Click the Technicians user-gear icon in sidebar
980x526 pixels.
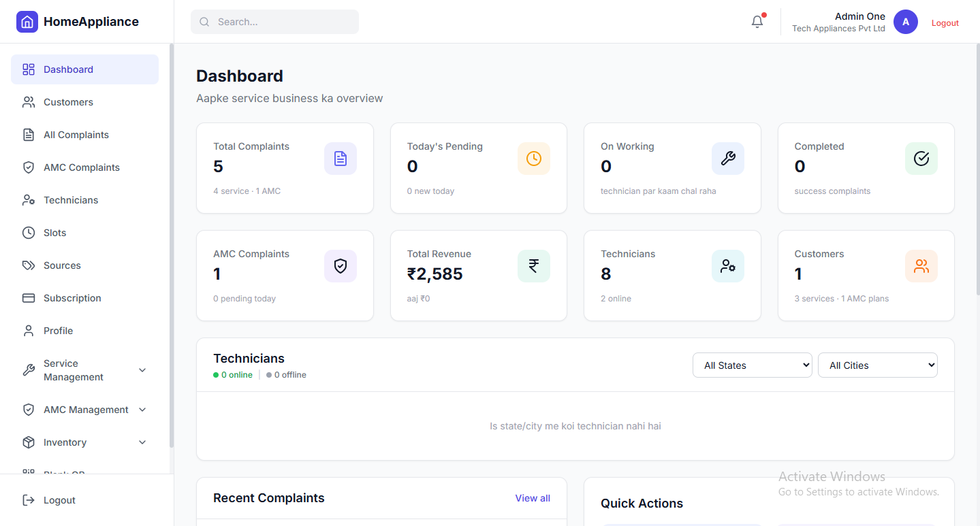(29, 200)
